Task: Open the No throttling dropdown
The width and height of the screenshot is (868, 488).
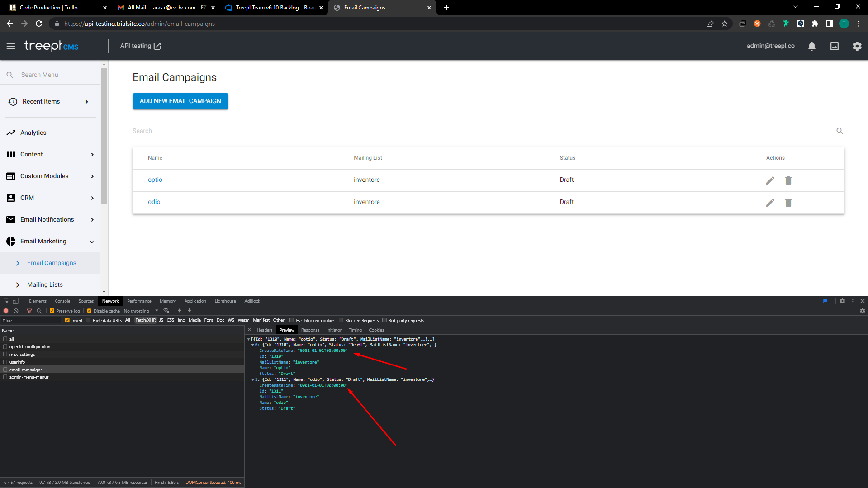Action: pyautogui.click(x=141, y=311)
